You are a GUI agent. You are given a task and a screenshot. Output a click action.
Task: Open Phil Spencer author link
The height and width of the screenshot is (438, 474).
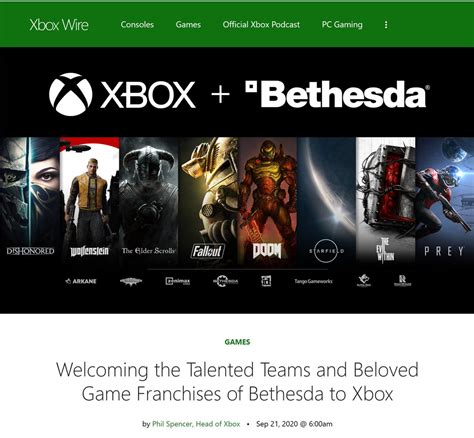coord(196,424)
